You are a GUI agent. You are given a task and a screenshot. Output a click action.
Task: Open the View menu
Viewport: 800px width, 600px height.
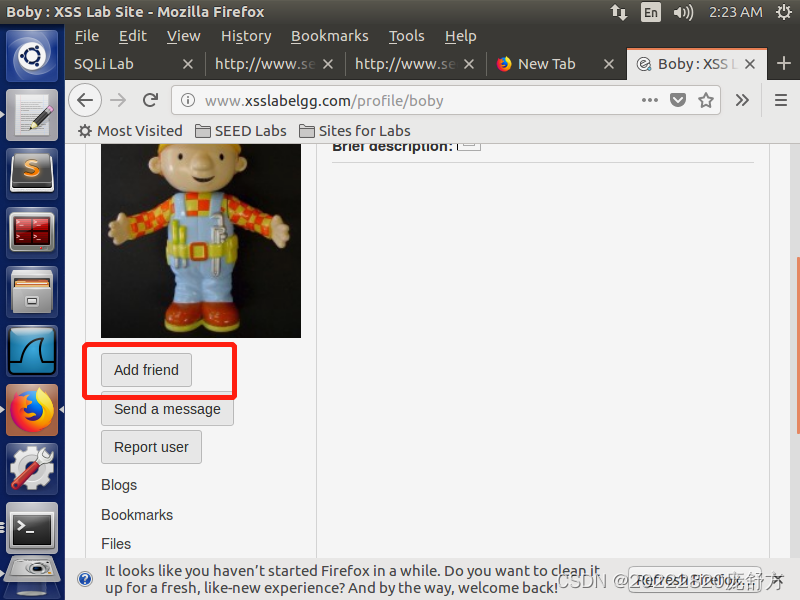tap(183, 36)
